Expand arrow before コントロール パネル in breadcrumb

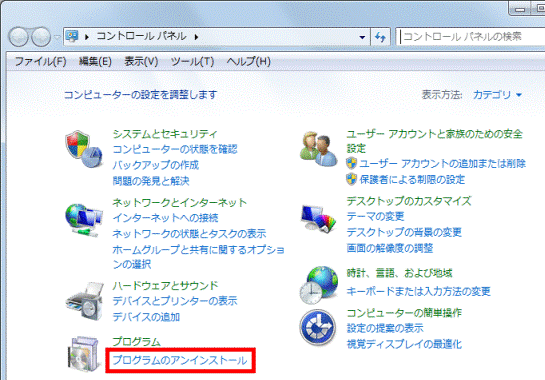coord(87,37)
